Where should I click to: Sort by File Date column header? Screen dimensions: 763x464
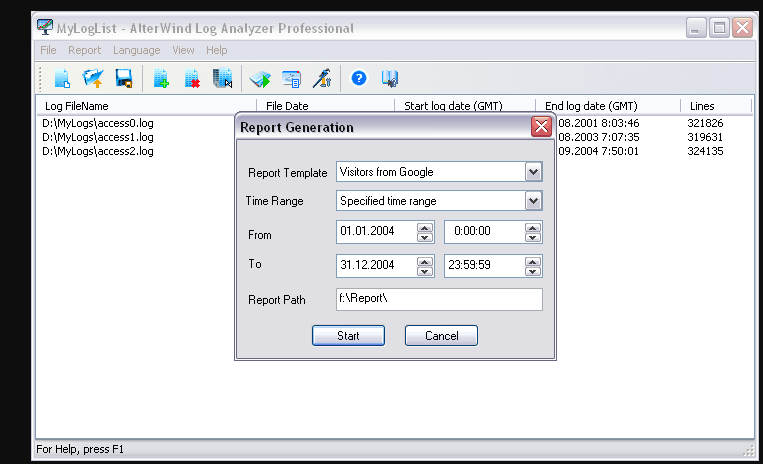coord(325,106)
